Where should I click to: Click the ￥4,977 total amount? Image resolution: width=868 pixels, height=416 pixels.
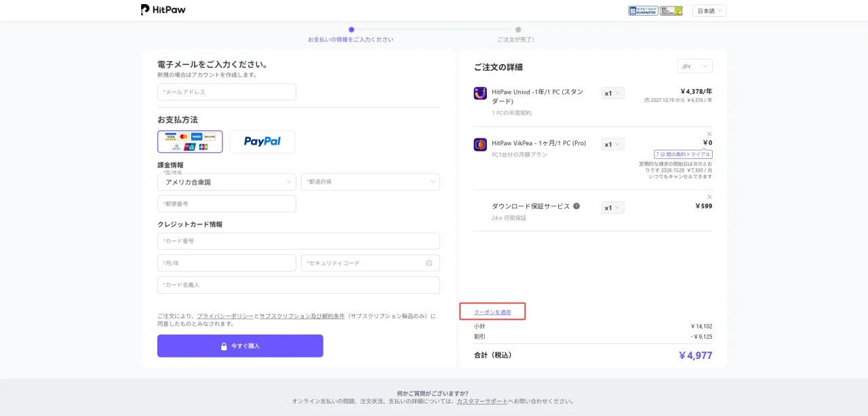point(695,355)
